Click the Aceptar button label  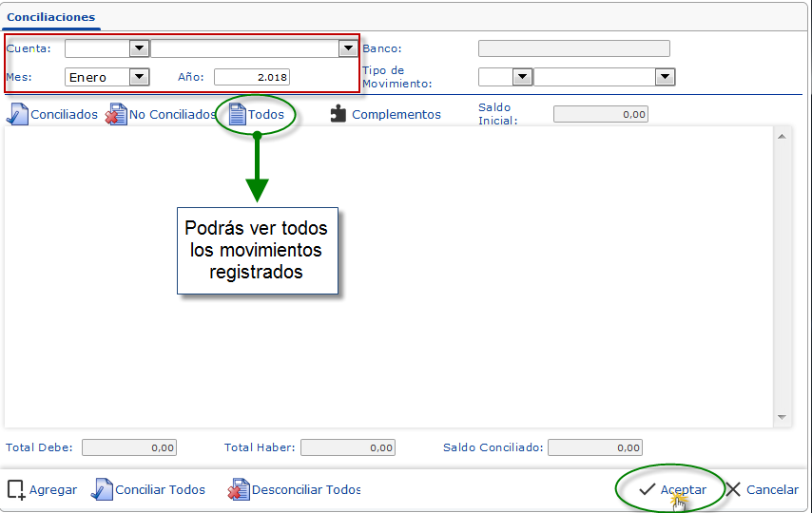[x=683, y=489]
